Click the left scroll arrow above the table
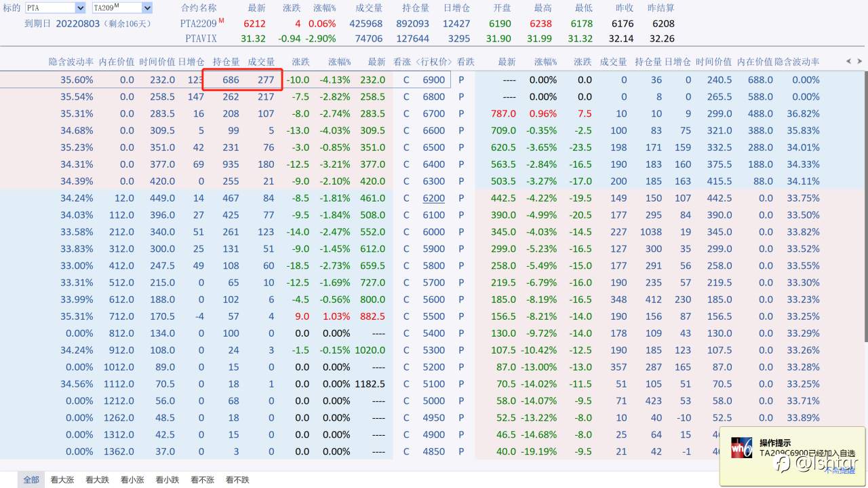The image size is (868, 488). point(848,62)
